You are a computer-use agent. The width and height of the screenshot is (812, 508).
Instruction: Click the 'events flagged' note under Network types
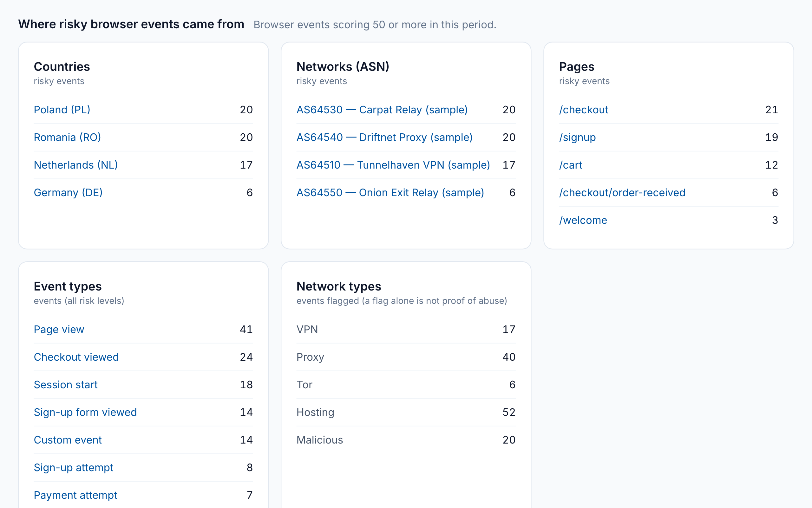point(402,301)
